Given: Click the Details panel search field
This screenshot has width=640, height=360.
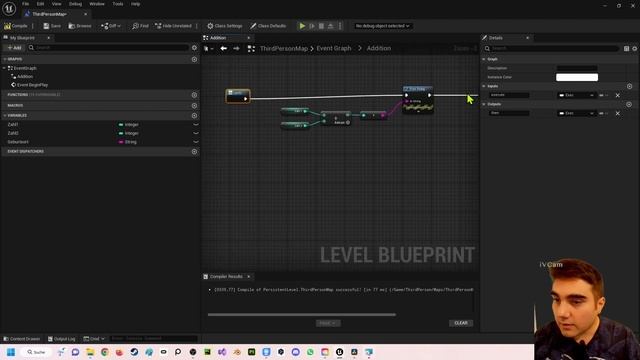Looking at the screenshot, I should tap(551, 48).
